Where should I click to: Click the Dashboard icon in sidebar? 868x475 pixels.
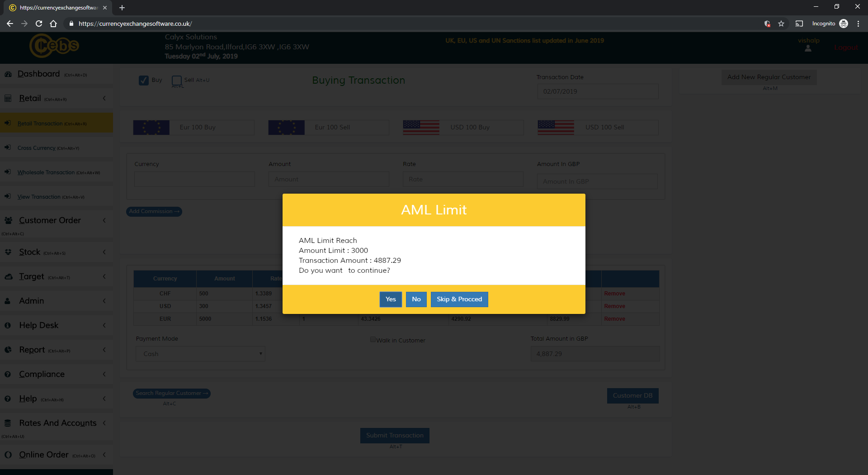click(8, 74)
